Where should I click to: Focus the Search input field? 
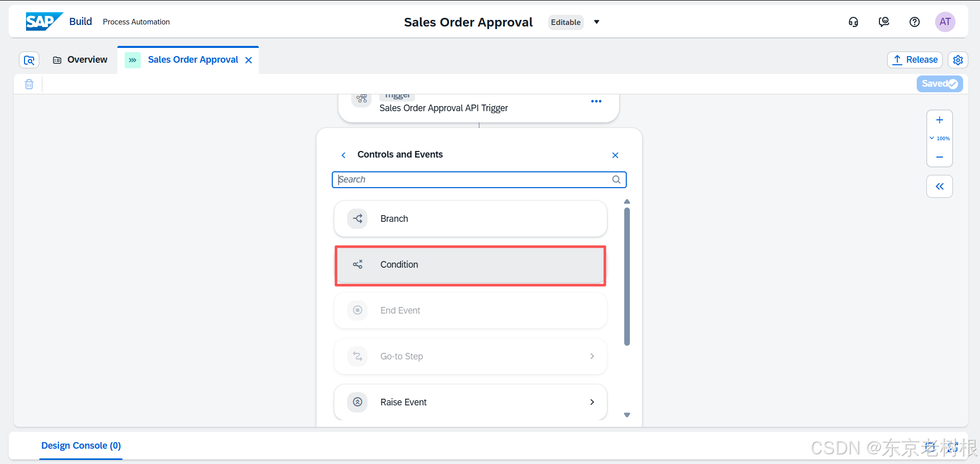point(479,179)
